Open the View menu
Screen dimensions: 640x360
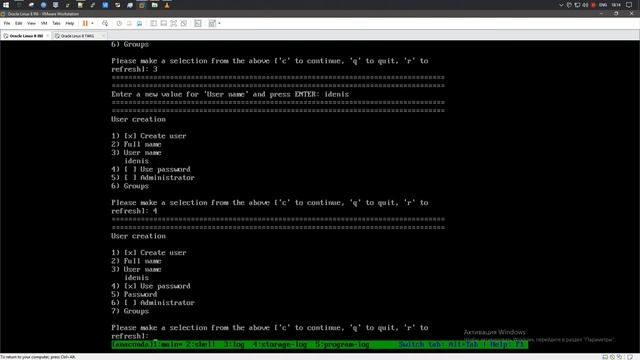click(x=31, y=23)
